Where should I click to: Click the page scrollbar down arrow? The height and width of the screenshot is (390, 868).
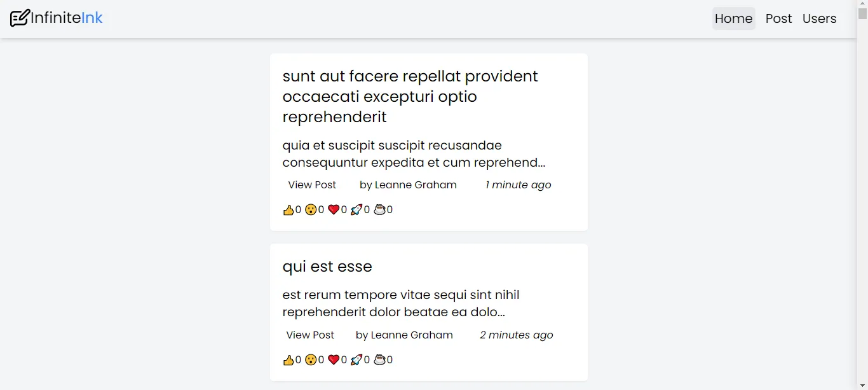862,385
